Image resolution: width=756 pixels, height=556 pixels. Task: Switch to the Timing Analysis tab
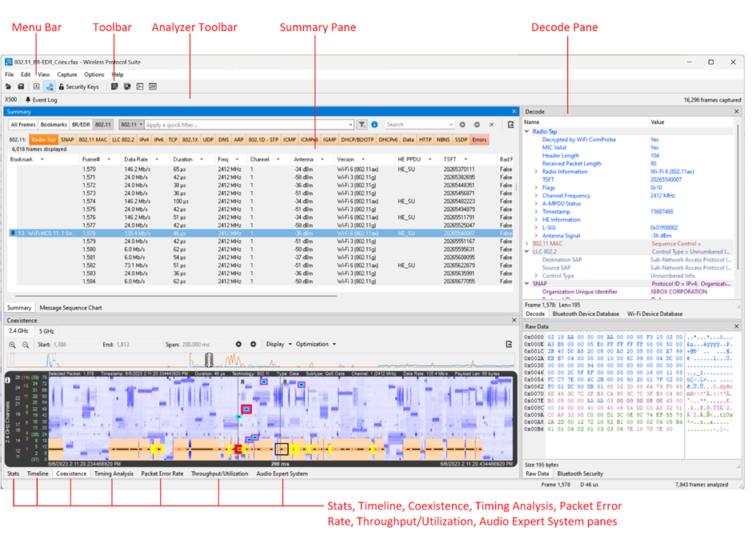coord(114,474)
